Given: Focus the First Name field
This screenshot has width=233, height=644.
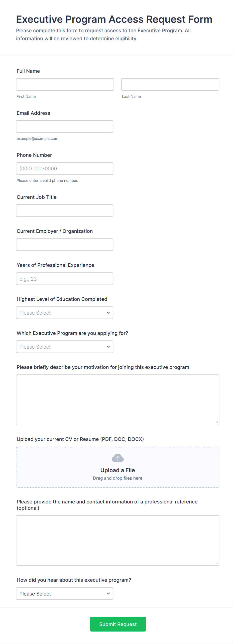Looking at the screenshot, I should 65,84.
